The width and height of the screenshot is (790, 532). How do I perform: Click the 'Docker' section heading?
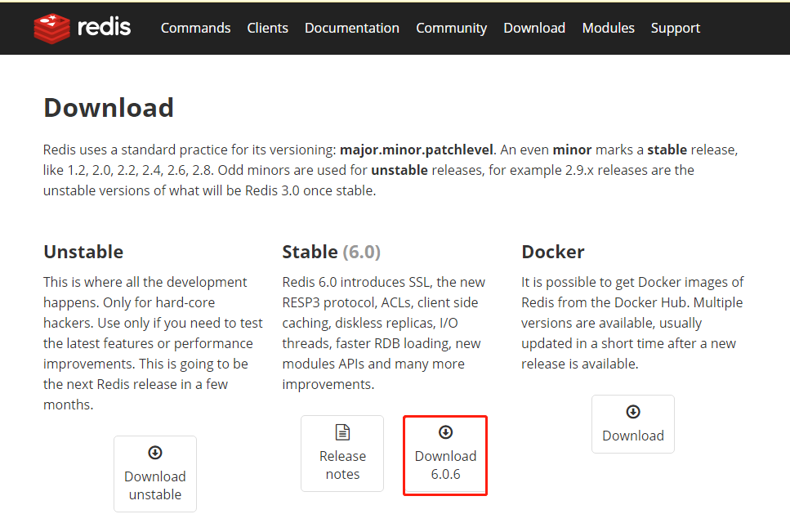[x=553, y=252]
